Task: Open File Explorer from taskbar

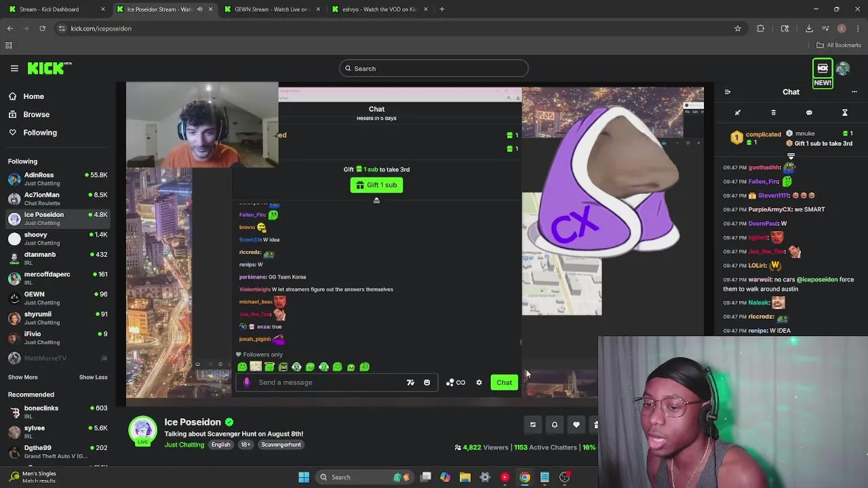Action: (465, 477)
